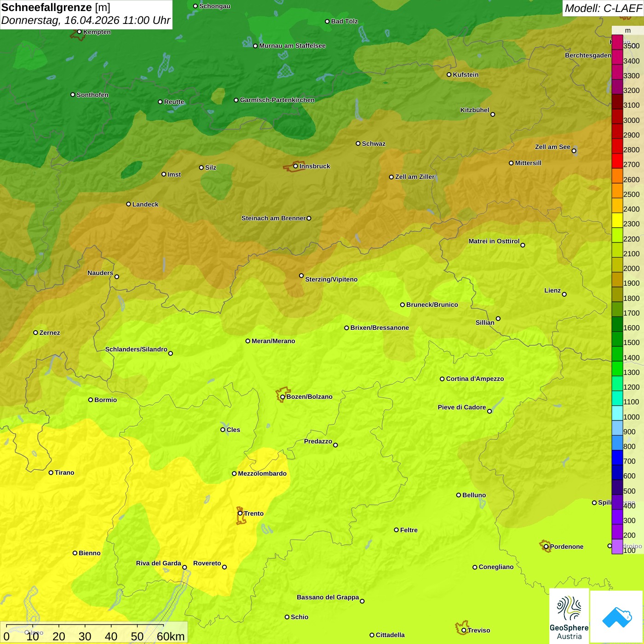
Task: Click the "60km" scale bar label
Action: pos(171,636)
